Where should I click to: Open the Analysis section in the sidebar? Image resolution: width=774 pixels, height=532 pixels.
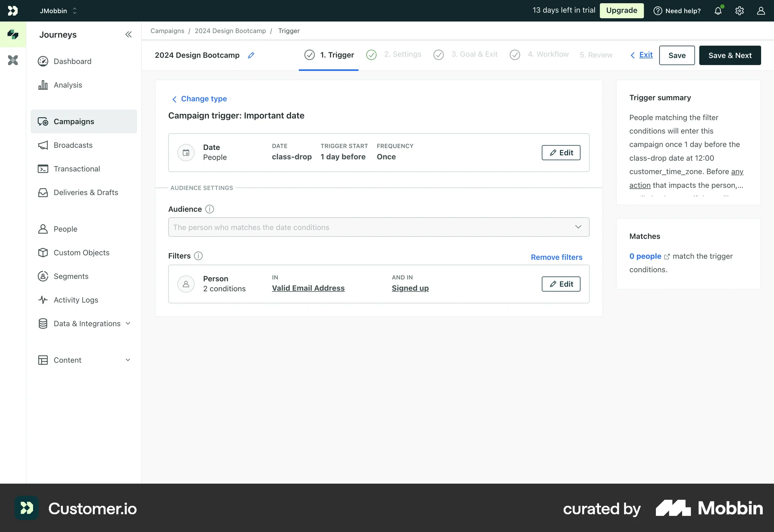68,85
